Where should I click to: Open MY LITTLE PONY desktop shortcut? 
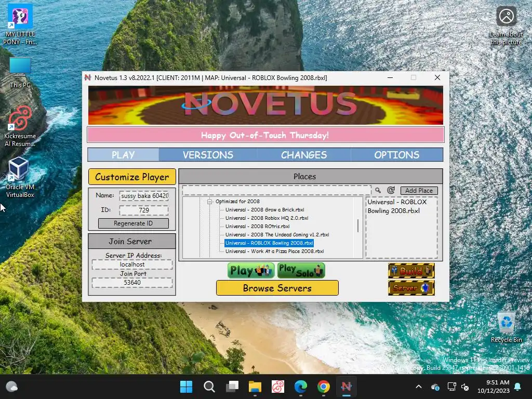(20, 25)
